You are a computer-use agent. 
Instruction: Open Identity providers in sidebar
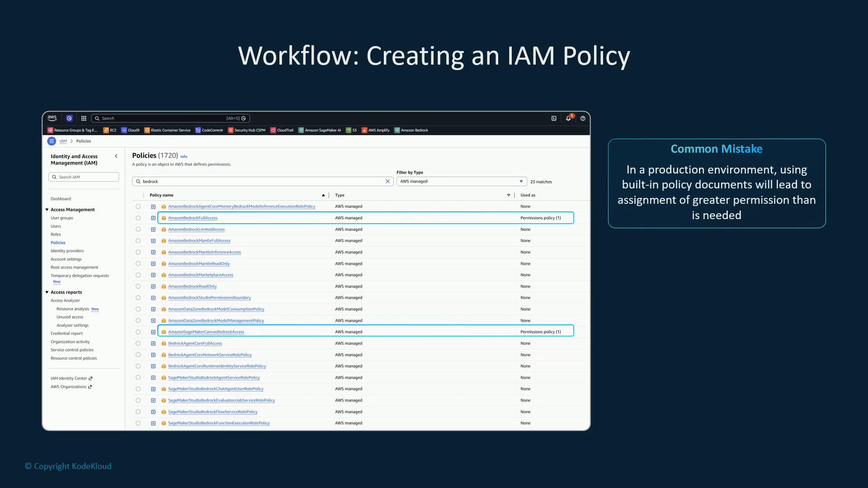[67, 251]
